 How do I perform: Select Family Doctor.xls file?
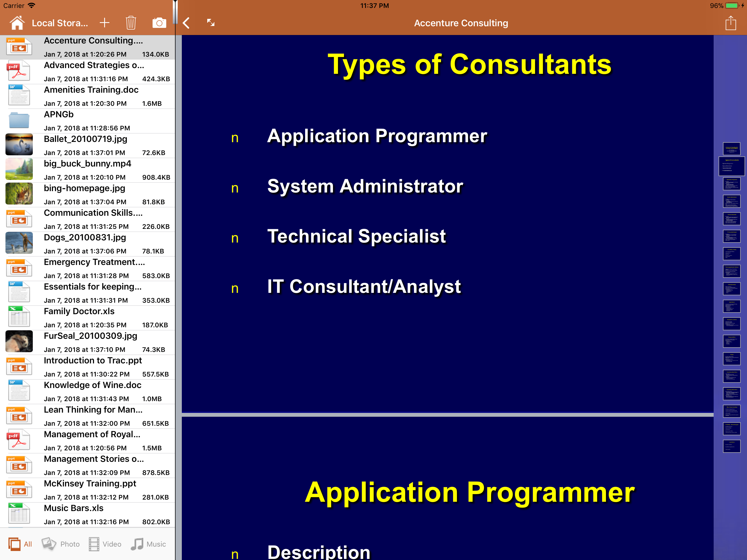(88, 317)
